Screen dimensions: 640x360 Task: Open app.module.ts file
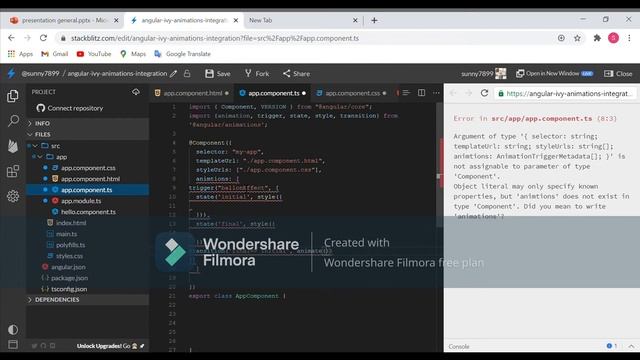pyautogui.click(x=81, y=201)
